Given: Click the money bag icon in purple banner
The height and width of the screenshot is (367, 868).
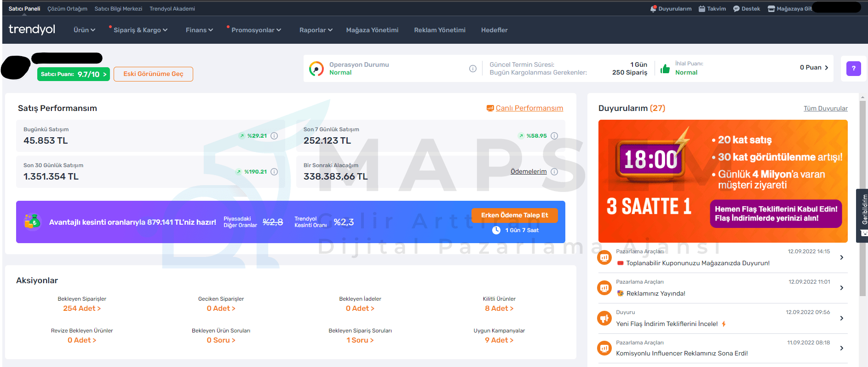Looking at the screenshot, I should (x=33, y=221).
